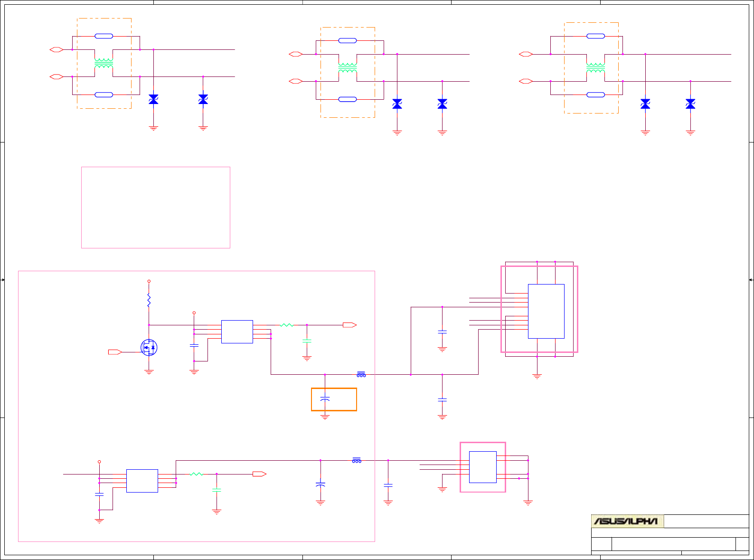The width and height of the screenshot is (754, 560).
Task: Select the green resistor at the upper IC output
Action: pyautogui.click(x=287, y=325)
